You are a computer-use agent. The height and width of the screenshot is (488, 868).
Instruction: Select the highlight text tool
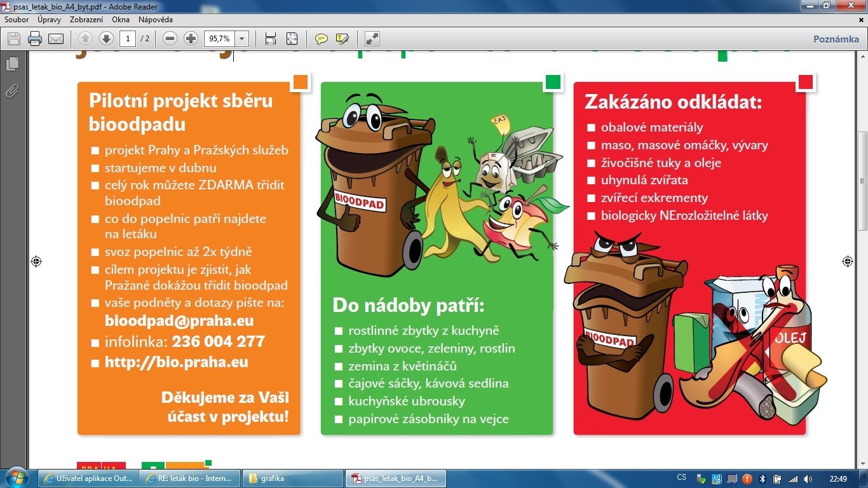[x=342, y=39]
